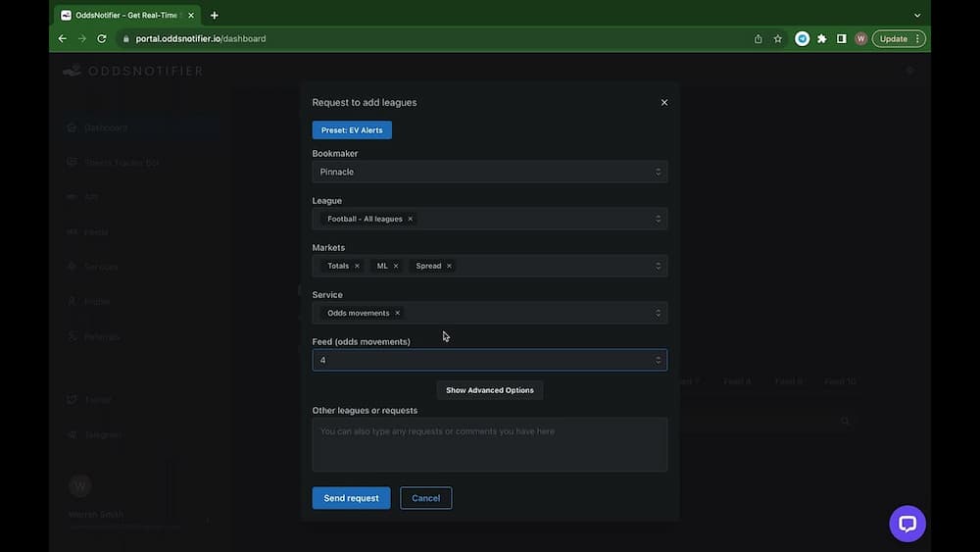Open the Feed (odds movements) dropdown
Screen dimensions: 980x552
coord(489,360)
